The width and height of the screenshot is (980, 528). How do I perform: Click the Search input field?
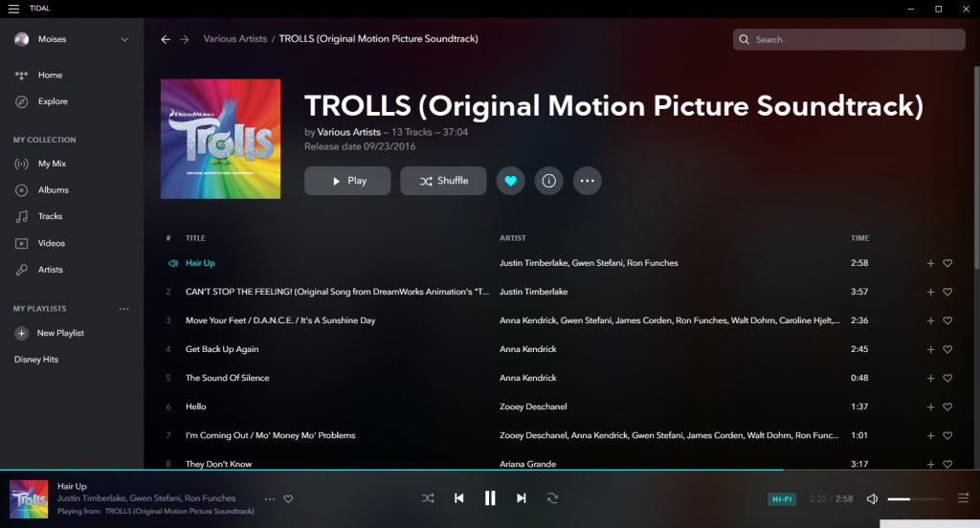point(857,39)
